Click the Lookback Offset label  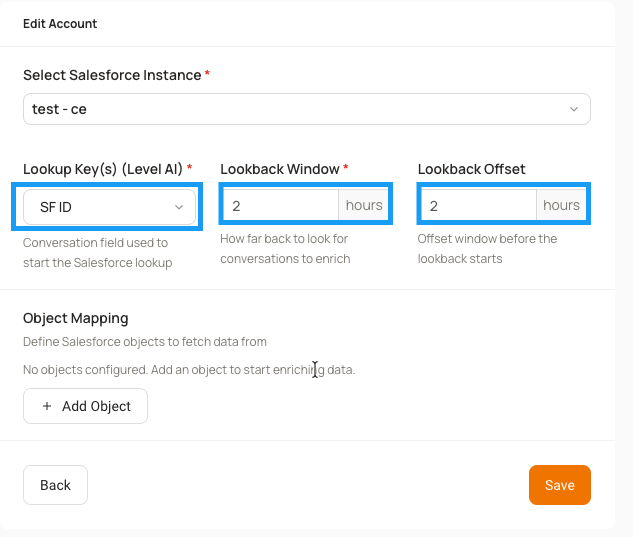(472, 169)
